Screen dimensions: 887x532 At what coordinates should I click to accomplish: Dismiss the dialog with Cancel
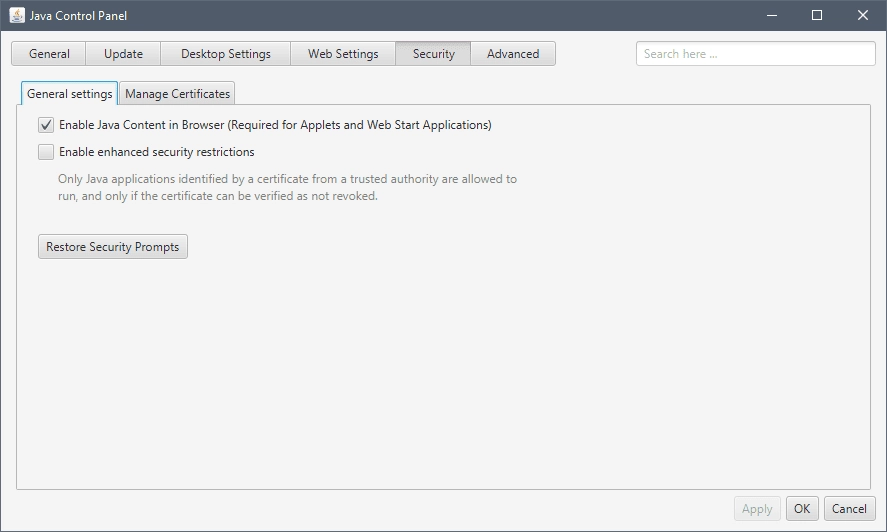[x=849, y=509]
